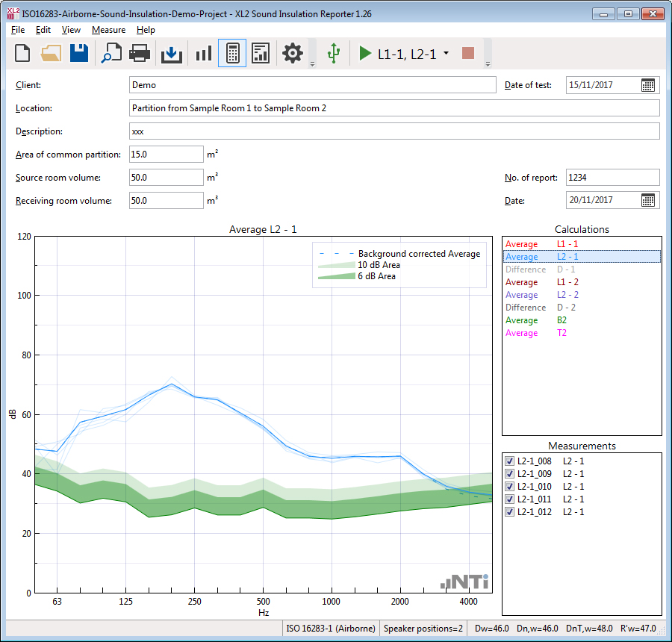Open the Date of test calendar picker
This screenshot has width=672, height=642.
coord(648,85)
